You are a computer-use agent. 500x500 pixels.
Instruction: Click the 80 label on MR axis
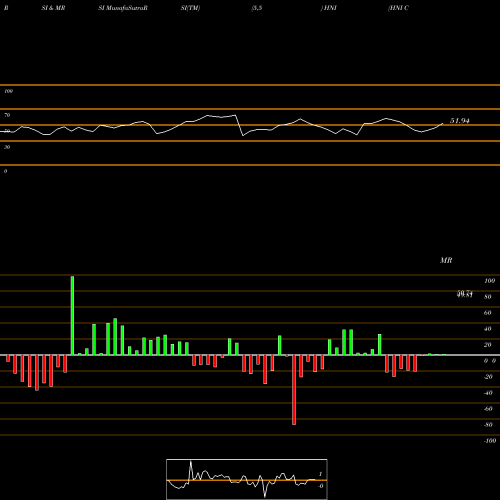point(488,297)
